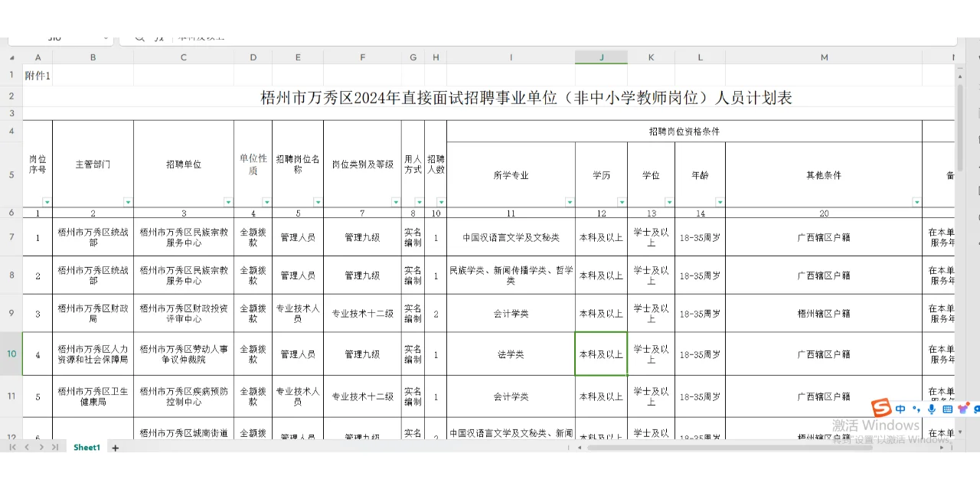Click the last-sheet navigation button
Viewport: 980px width, 489px height.
tap(55, 447)
